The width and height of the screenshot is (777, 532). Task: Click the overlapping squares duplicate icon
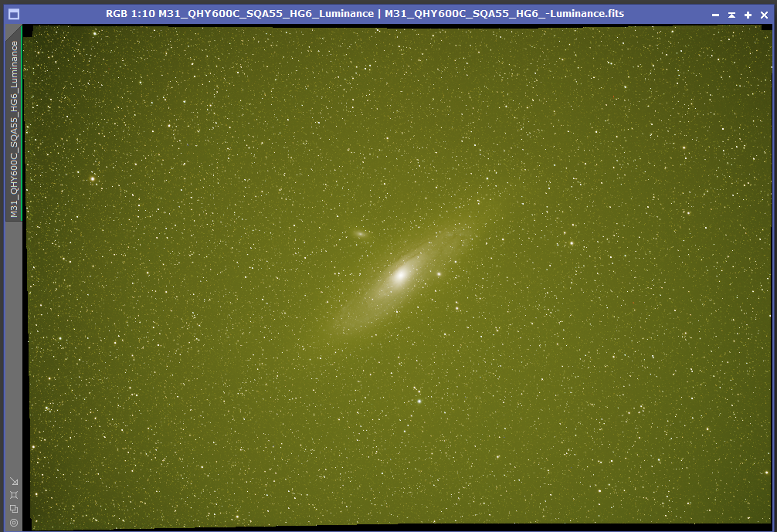point(14,509)
